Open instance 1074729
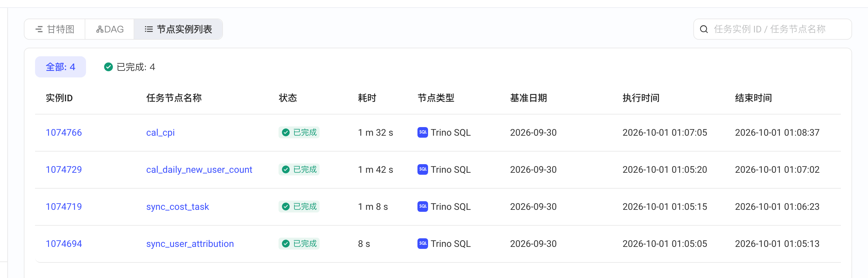The image size is (868, 278). point(64,169)
